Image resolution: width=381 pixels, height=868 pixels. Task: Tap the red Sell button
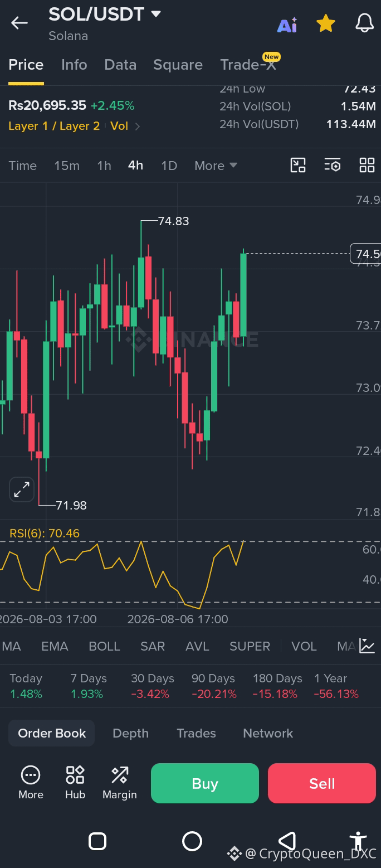click(x=322, y=783)
